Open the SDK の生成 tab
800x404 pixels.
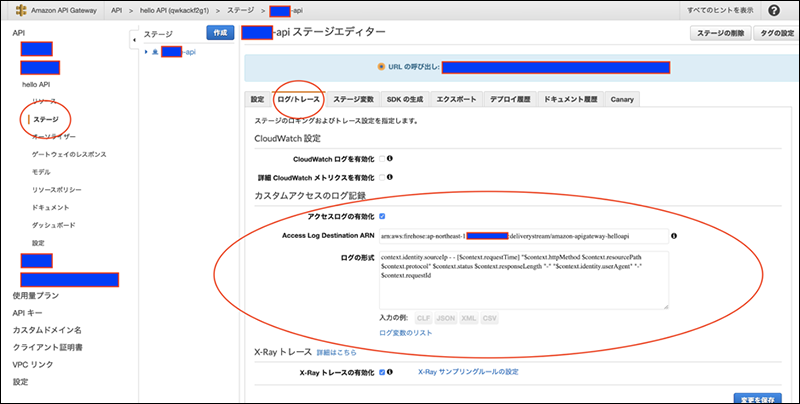pyautogui.click(x=406, y=100)
